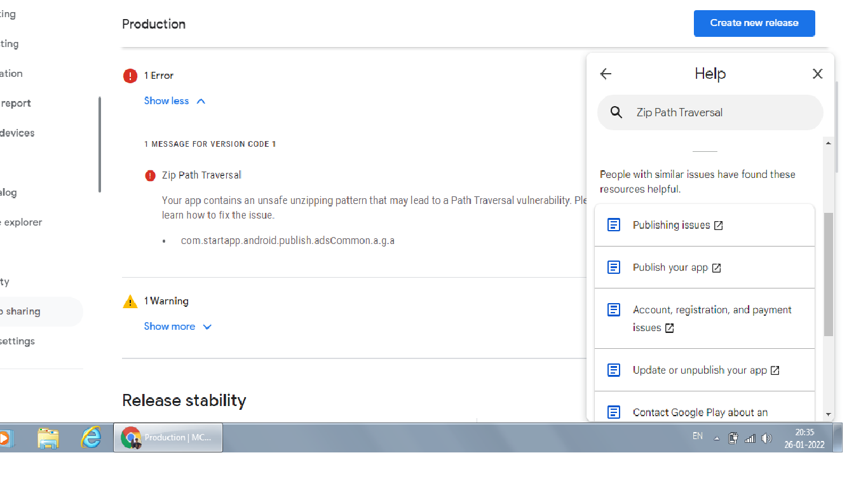
Task: Open Internet Explorer from the taskbar
Action: (92, 438)
